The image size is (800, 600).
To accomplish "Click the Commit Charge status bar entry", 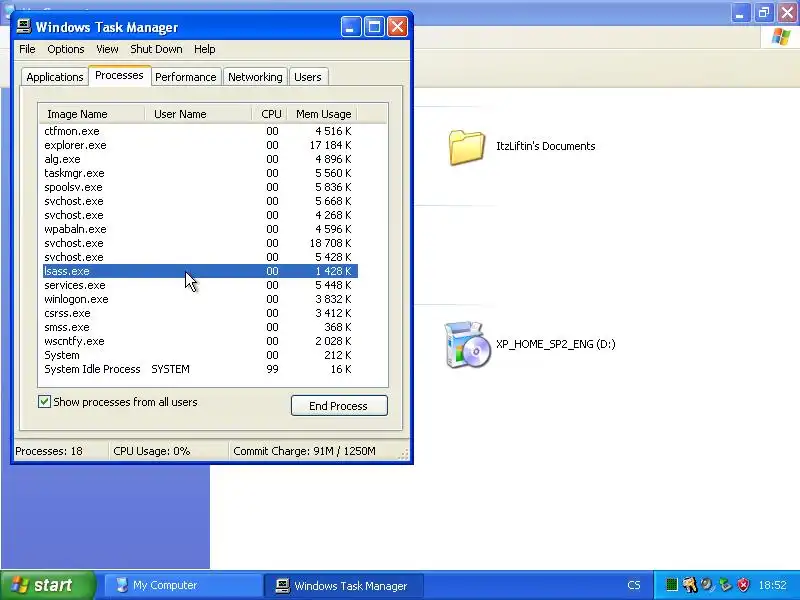I will point(305,451).
